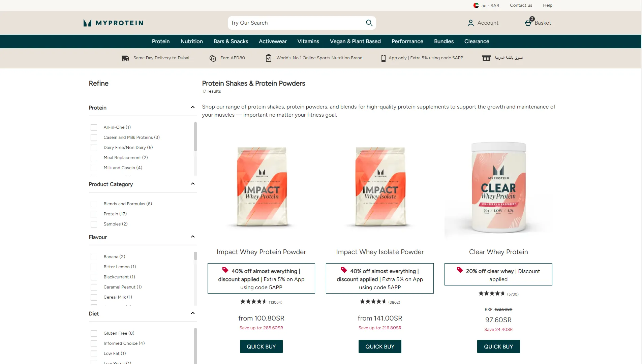Open Clear Whey Protein title
The width and height of the screenshot is (642, 364).
(x=498, y=252)
